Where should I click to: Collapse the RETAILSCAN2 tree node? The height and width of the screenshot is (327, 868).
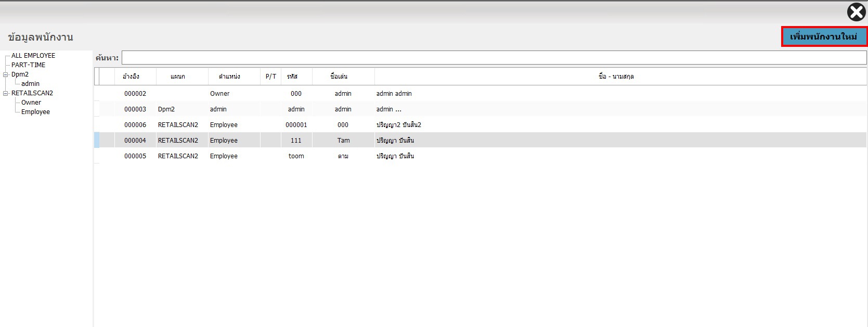[6, 93]
